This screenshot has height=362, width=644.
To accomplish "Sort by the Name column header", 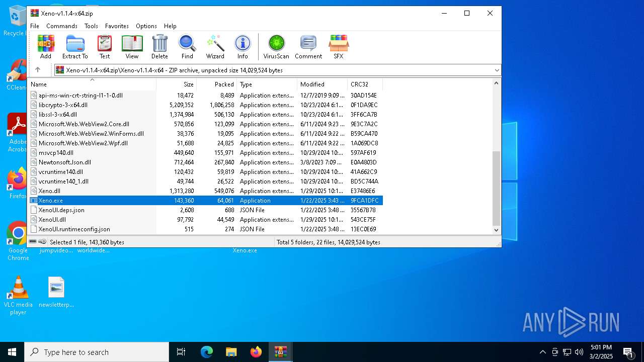I will tap(93, 84).
